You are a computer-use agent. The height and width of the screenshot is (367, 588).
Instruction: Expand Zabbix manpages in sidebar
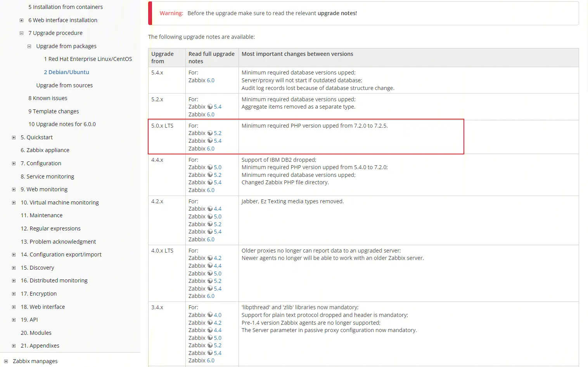(6, 362)
